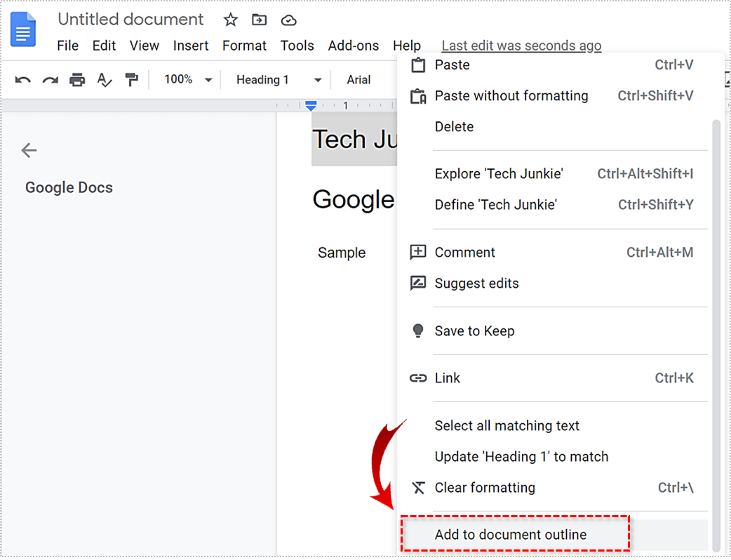This screenshot has width=731, height=560.
Task: Select the Paint format tool
Action: pyautogui.click(x=132, y=79)
